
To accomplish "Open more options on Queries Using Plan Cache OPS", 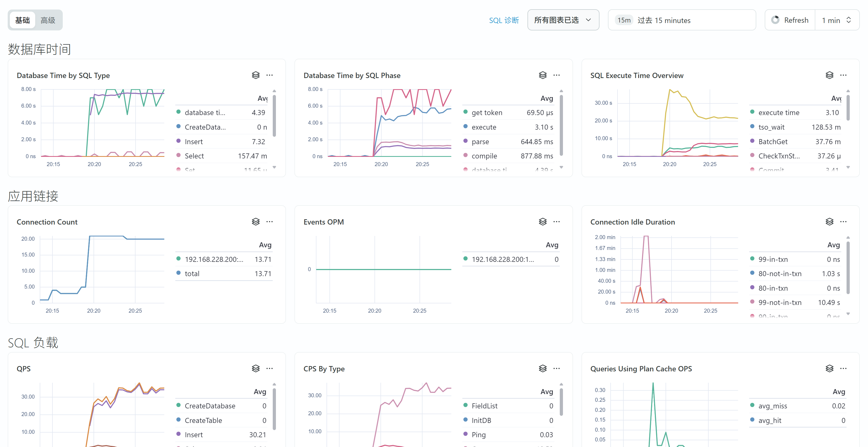I will coord(843,368).
